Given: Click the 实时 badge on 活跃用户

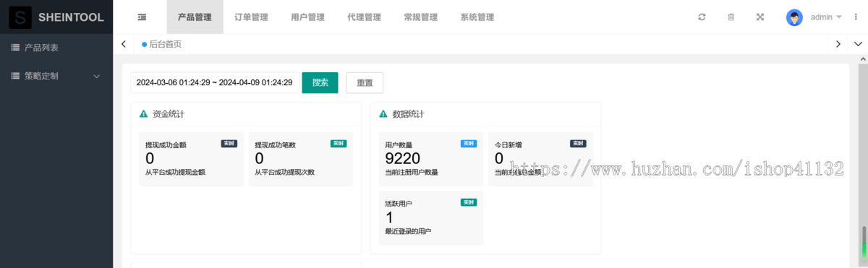Looking at the screenshot, I should (x=469, y=202).
